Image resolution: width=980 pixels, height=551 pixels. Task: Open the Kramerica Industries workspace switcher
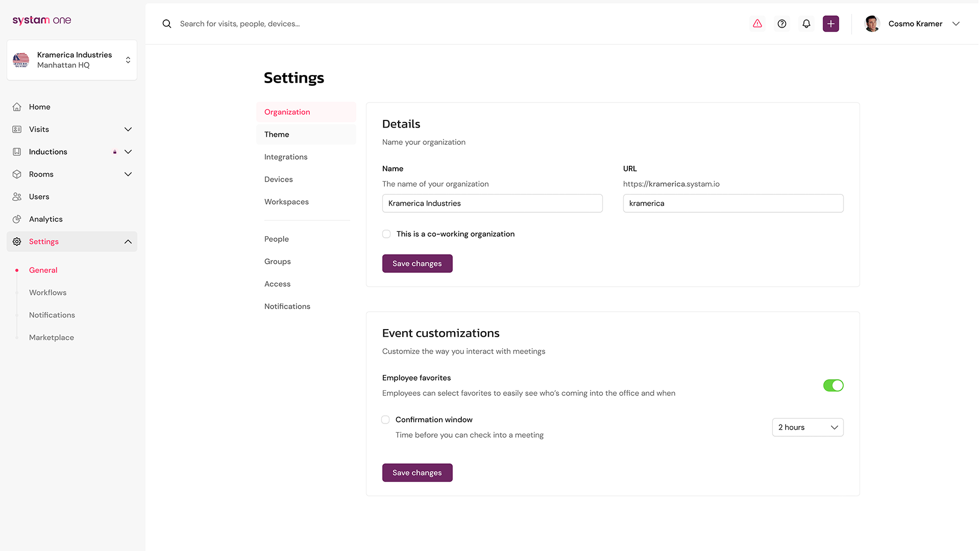(x=71, y=60)
